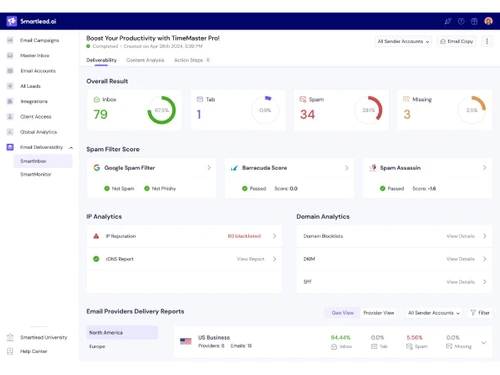The image size is (500, 375).
Task: Click the 94.44% inbox value
Action: pyautogui.click(x=341, y=338)
